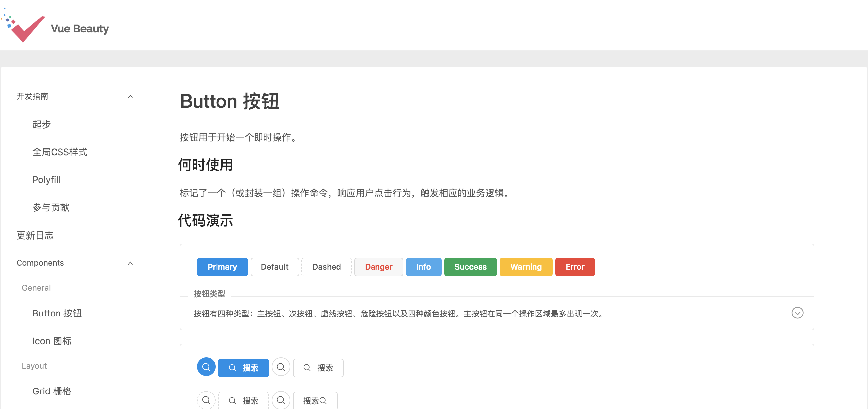Click the green Success button

coord(470,267)
